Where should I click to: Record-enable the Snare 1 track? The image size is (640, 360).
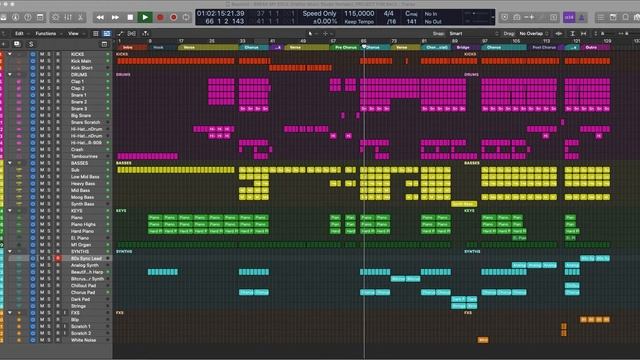point(58,95)
